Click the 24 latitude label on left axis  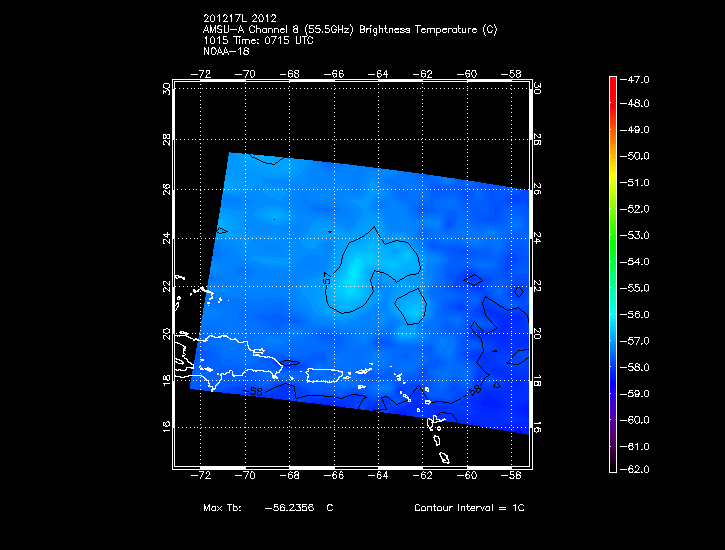(x=166, y=238)
